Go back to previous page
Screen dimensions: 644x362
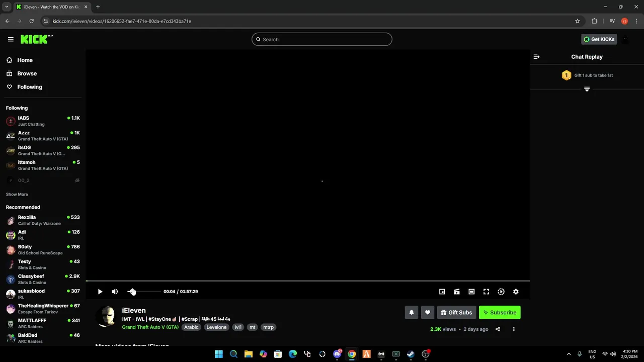point(7,21)
